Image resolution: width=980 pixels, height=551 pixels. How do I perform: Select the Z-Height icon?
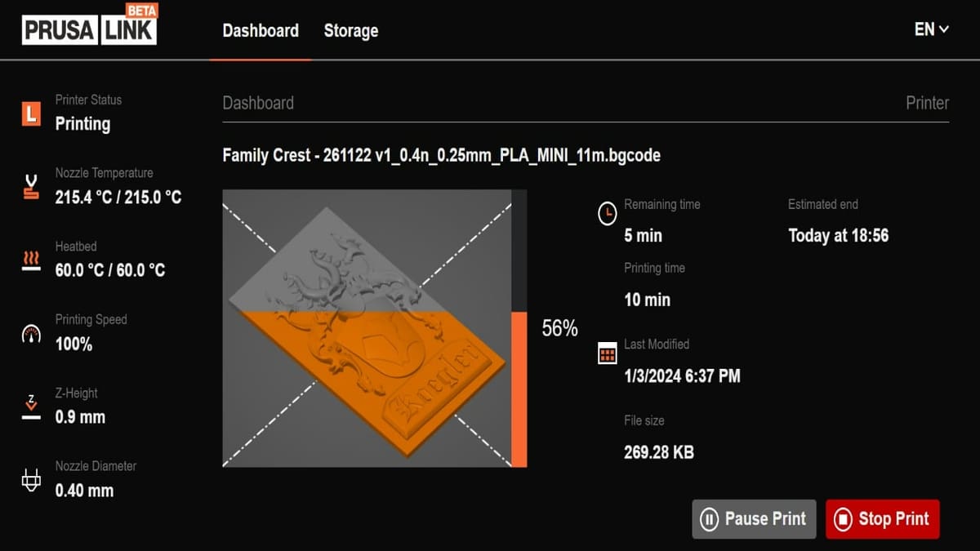[29, 405]
